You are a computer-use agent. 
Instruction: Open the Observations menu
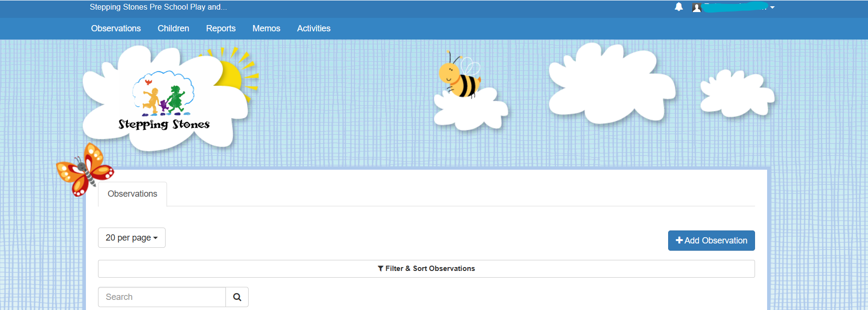pos(116,28)
